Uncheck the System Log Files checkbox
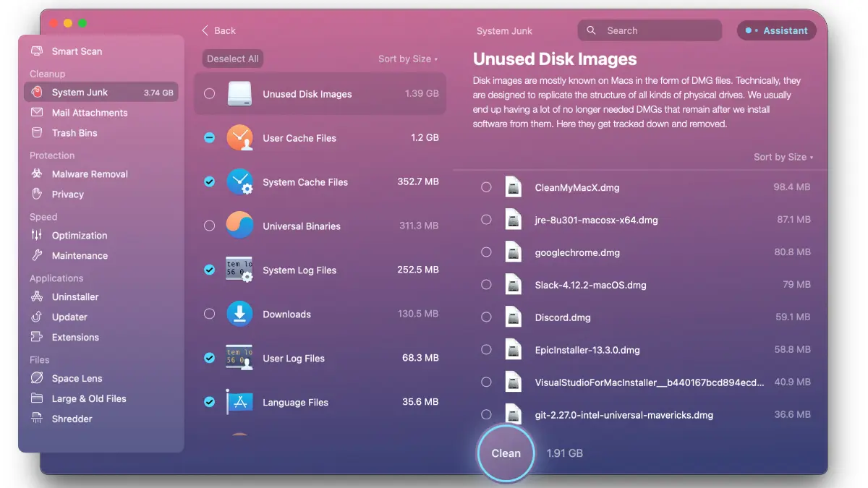 coord(209,270)
